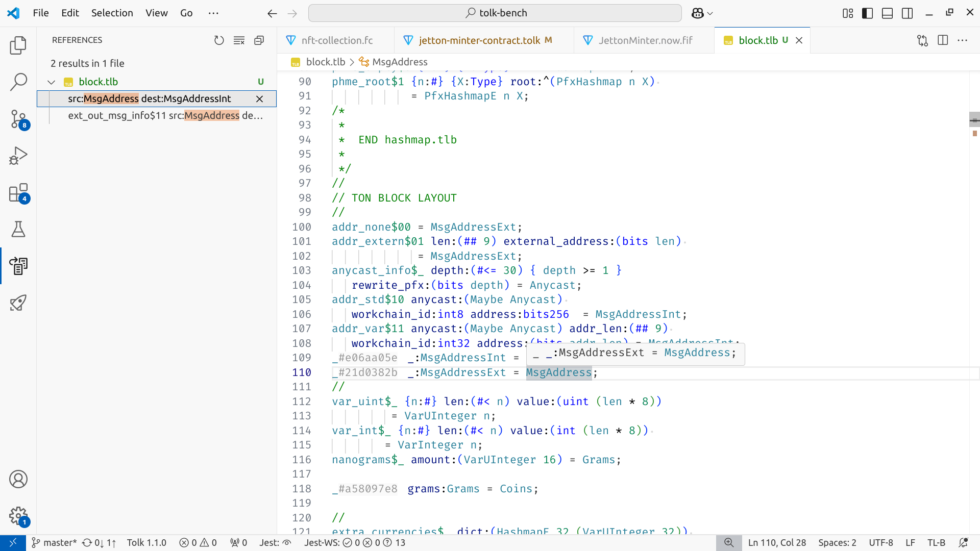Open the Run and Debug view
The height and width of the screenshot is (551, 980).
coord(18,156)
